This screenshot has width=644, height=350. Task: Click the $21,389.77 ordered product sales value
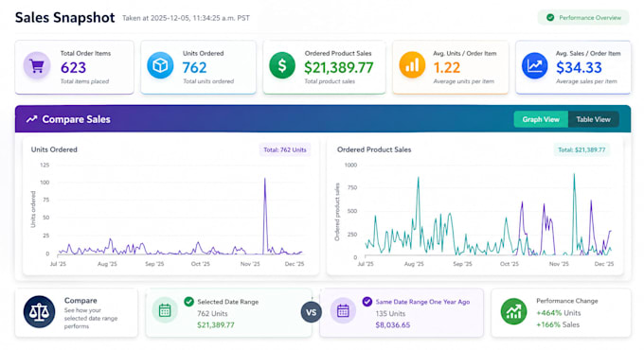[x=339, y=68]
